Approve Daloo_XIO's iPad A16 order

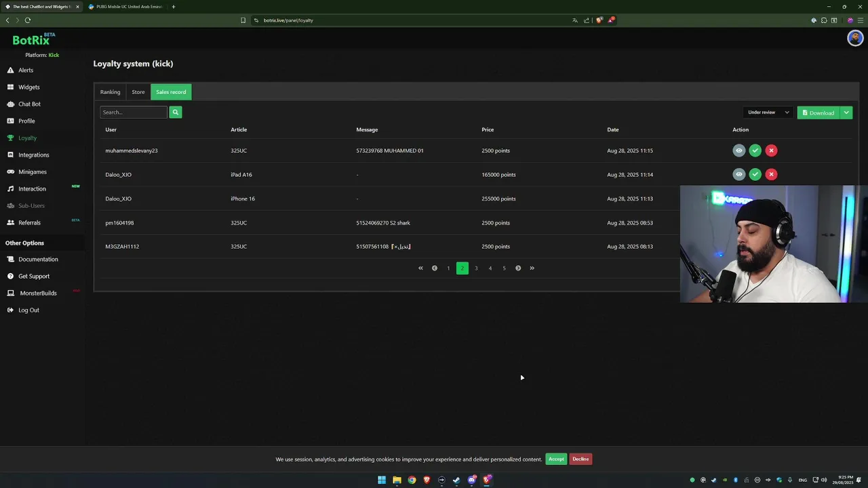(755, 174)
